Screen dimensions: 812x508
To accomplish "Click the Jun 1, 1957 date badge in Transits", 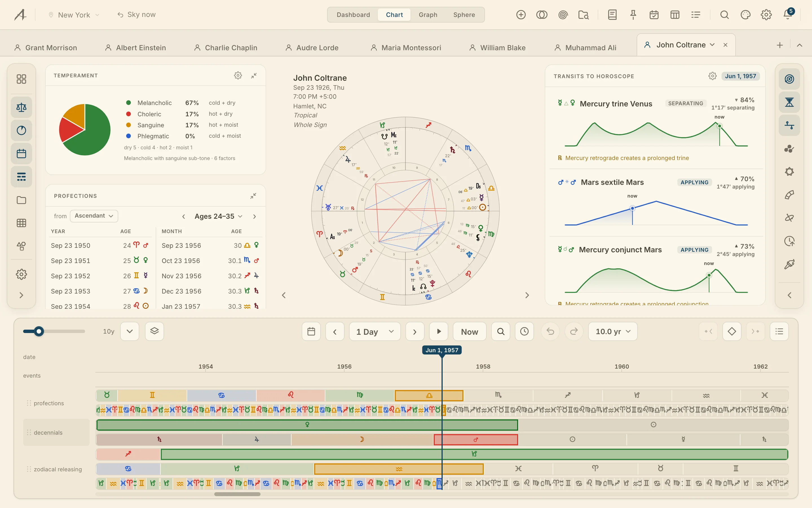I will point(740,76).
